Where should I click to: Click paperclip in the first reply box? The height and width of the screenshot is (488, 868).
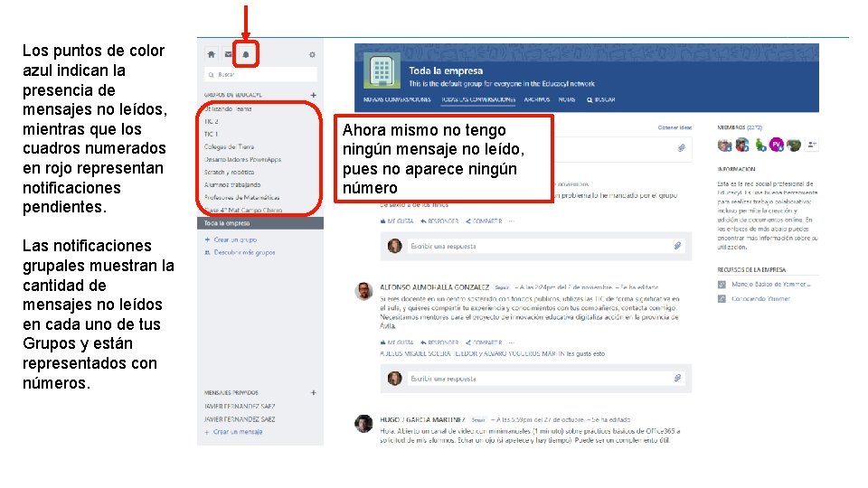pos(677,246)
